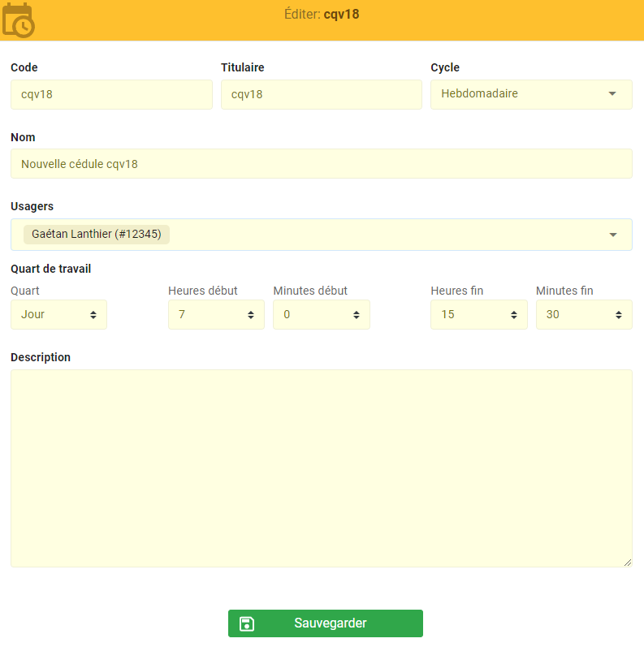Click the Description label
644x647 pixels.
click(x=41, y=357)
